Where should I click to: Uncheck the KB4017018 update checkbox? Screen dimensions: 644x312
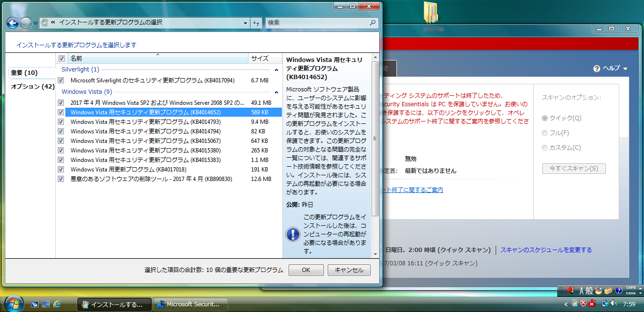click(61, 169)
